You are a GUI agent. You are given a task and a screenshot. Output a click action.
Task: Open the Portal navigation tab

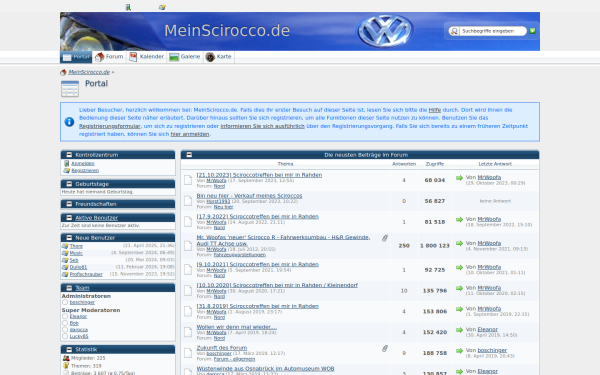(76, 57)
